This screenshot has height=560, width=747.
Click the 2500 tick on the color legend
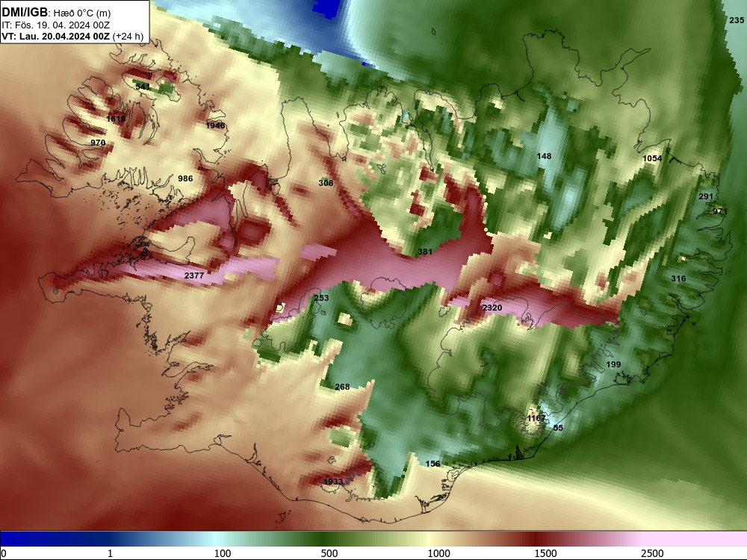pos(652,553)
